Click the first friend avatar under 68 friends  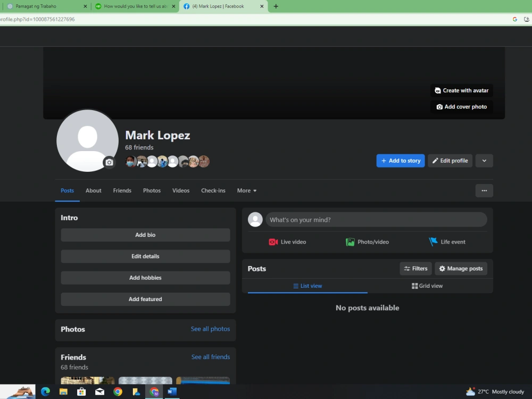pyautogui.click(x=131, y=162)
